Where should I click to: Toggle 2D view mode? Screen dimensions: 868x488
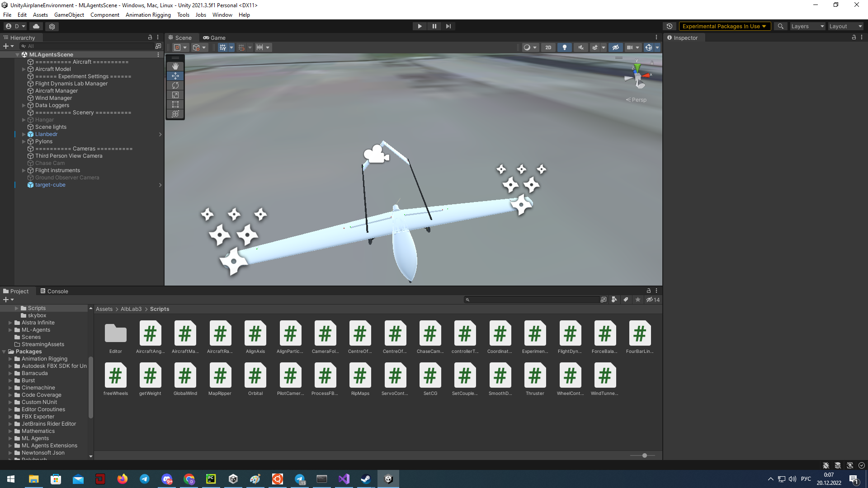coord(548,47)
